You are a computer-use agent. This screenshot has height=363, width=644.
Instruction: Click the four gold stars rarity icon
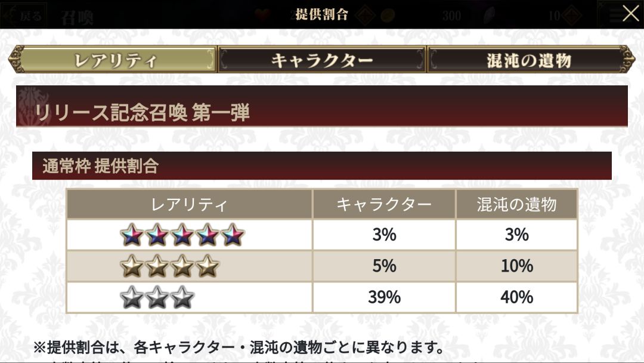tap(169, 266)
